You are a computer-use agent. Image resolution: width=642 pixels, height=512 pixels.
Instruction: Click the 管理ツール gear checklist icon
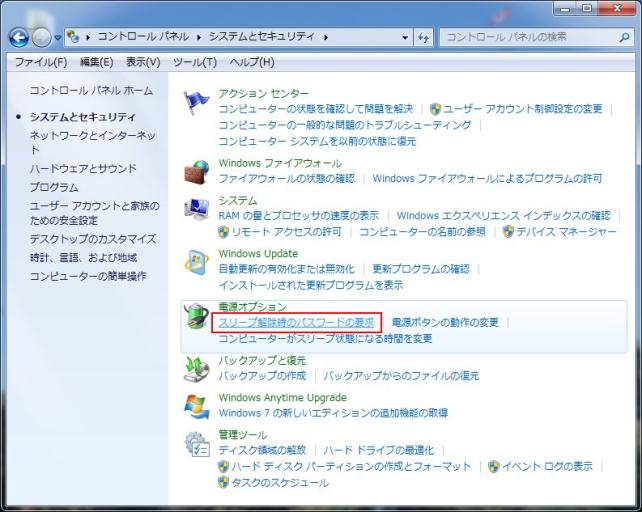(x=197, y=444)
